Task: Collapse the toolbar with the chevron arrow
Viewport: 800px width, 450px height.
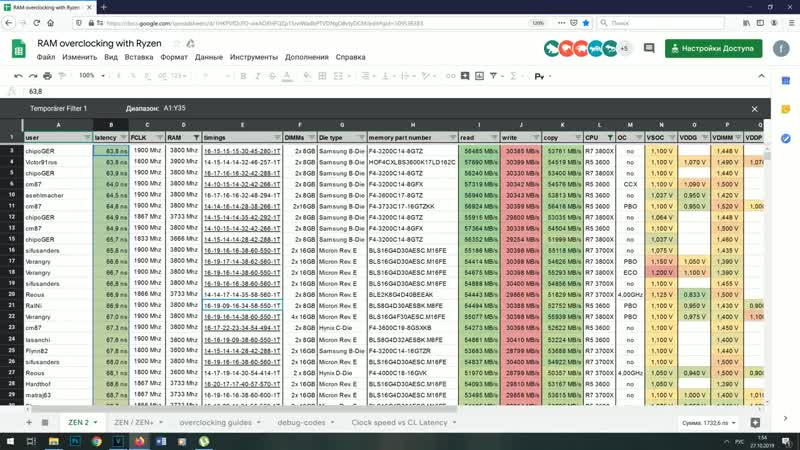Action: pos(761,76)
